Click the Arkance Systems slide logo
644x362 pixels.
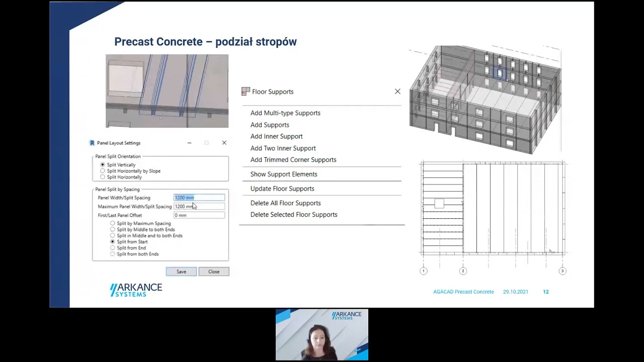click(136, 290)
